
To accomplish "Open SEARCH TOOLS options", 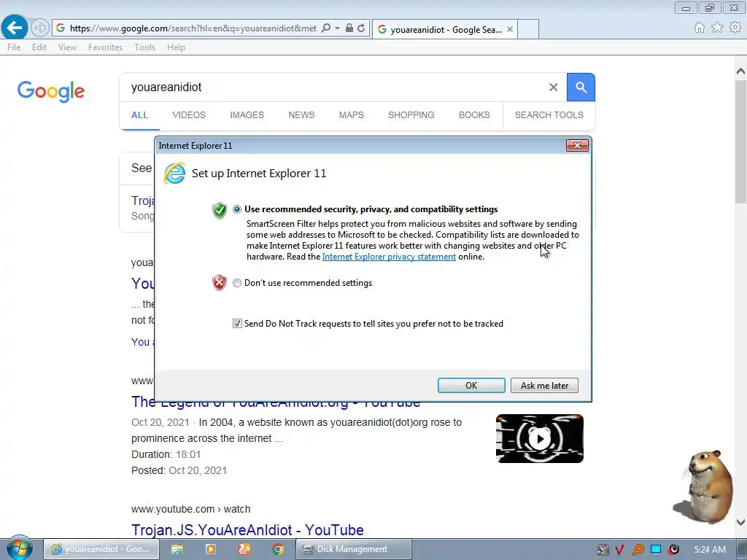I will click(x=549, y=115).
